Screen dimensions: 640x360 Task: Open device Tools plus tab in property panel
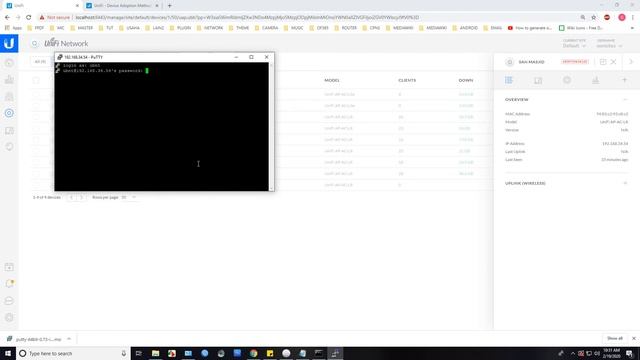[624, 80]
